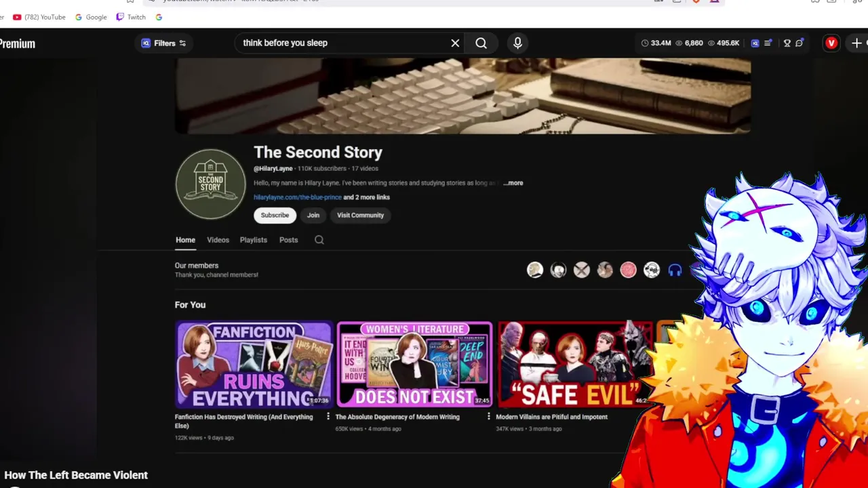Image resolution: width=868 pixels, height=488 pixels.
Task: Open 'and 2 more links'
Action: click(x=366, y=197)
